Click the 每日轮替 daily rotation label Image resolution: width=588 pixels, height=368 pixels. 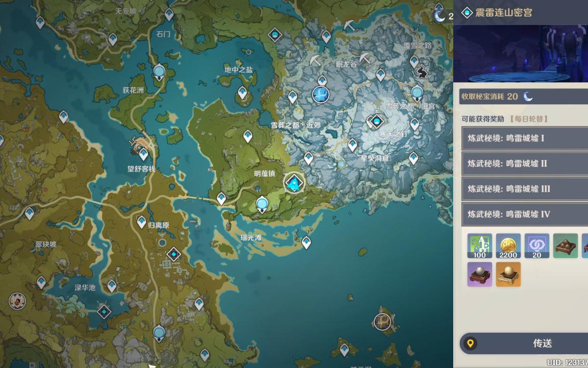pos(529,119)
